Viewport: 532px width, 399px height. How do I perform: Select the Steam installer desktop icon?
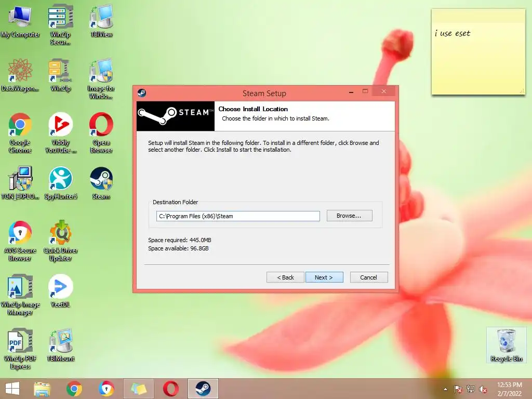coord(101,183)
